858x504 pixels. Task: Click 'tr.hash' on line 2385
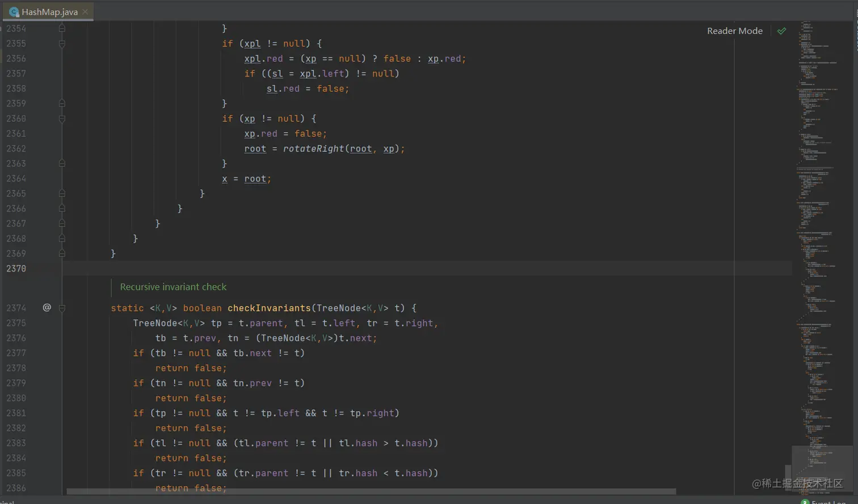click(358, 473)
